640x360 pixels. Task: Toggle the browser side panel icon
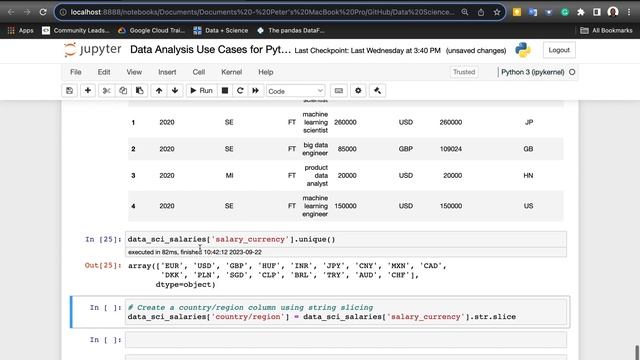[597, 12]
